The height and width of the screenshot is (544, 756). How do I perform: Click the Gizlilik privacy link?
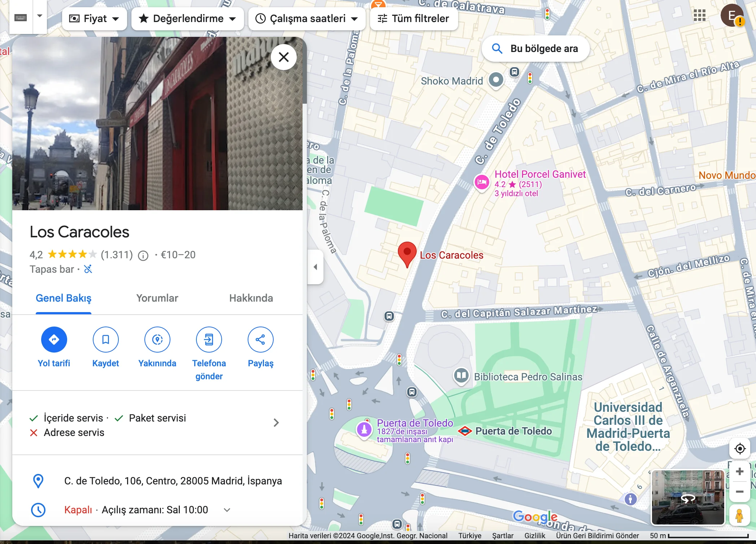point(535,536)
